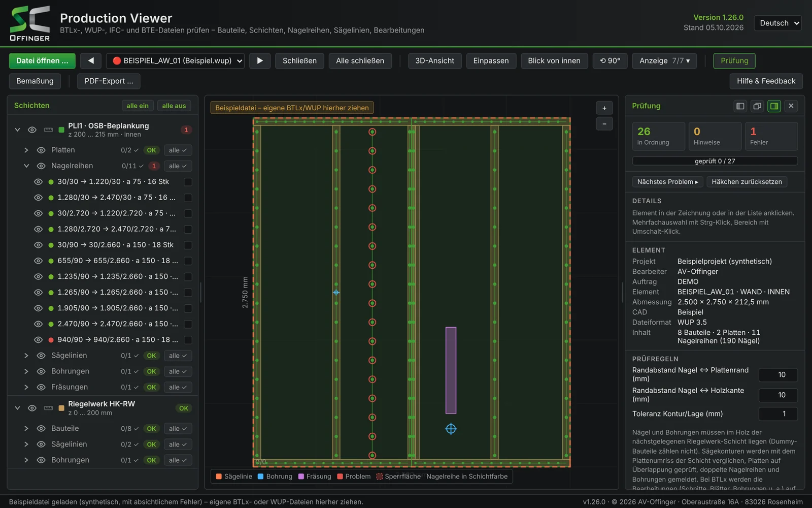812x508 pixels.
Task: Collapse the PLI1 OSB-Beplankung layer
Action: [17, 130]
